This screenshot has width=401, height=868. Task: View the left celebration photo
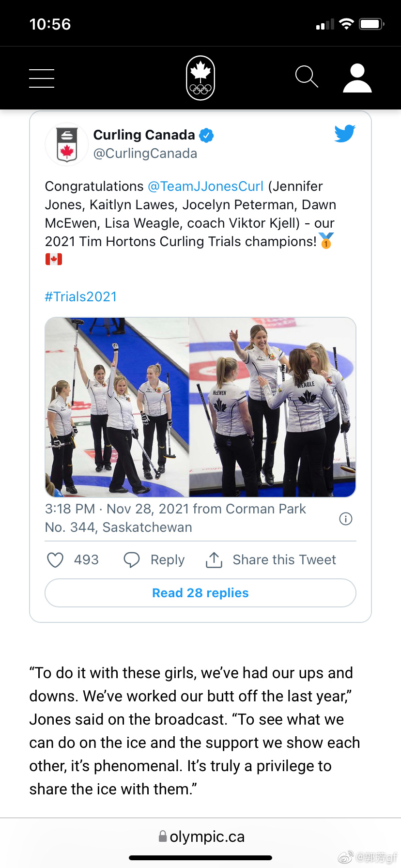117,407
